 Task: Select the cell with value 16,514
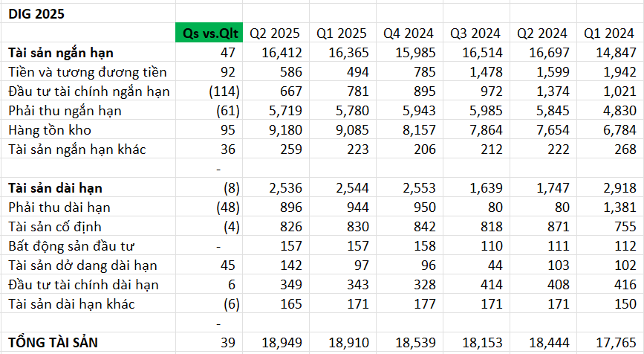[476, 53]
